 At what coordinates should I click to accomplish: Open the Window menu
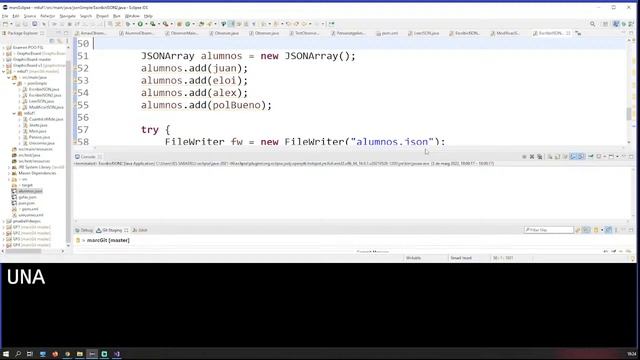coord(132,16)
